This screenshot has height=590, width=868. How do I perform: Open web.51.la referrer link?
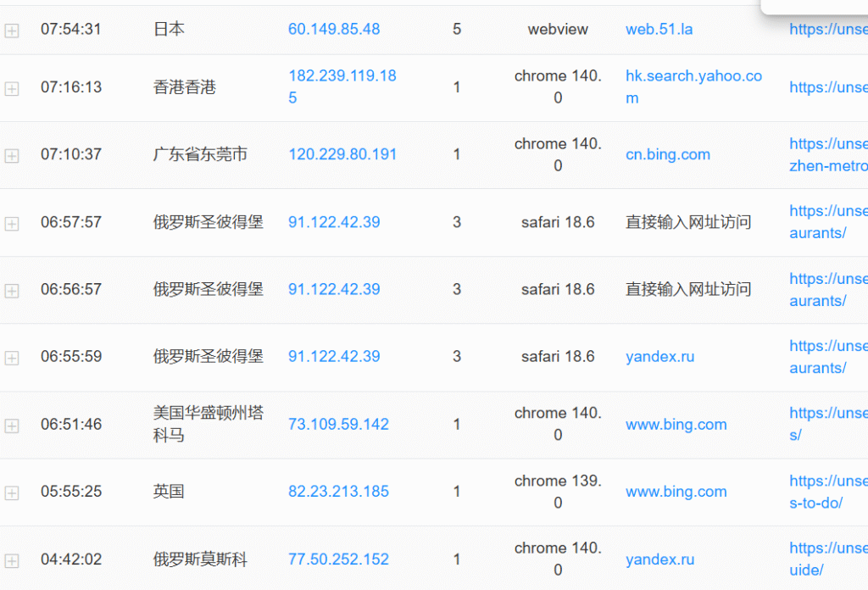(659, 29)
